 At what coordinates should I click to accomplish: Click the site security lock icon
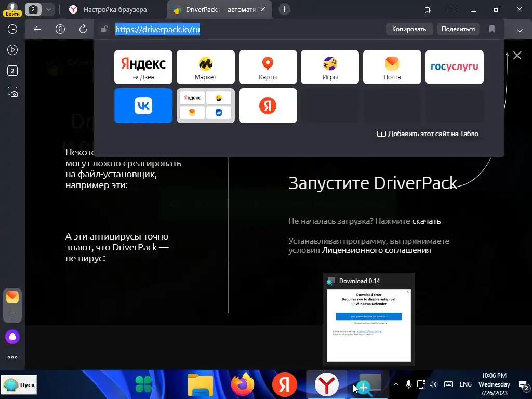point(104,29)
